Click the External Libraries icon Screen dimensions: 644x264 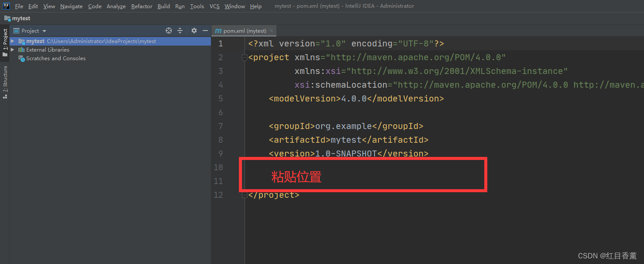coord(22,49)
